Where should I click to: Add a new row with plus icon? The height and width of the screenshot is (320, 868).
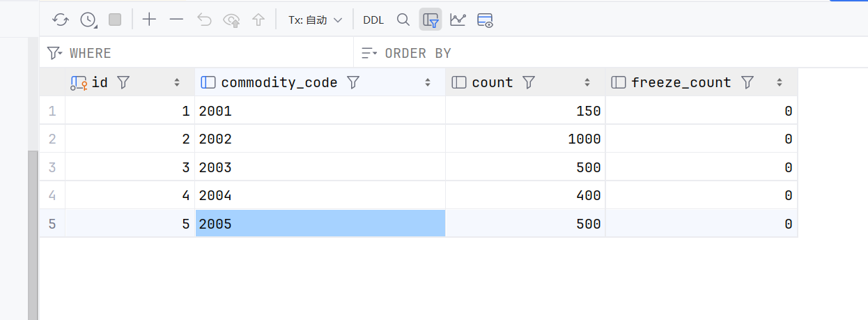click(149, 20)
